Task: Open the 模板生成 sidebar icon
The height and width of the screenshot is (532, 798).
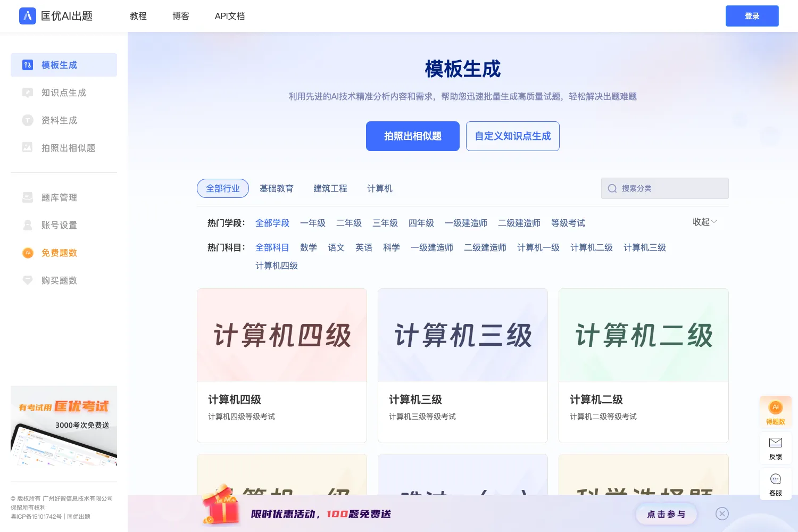Action: (28, 65)
